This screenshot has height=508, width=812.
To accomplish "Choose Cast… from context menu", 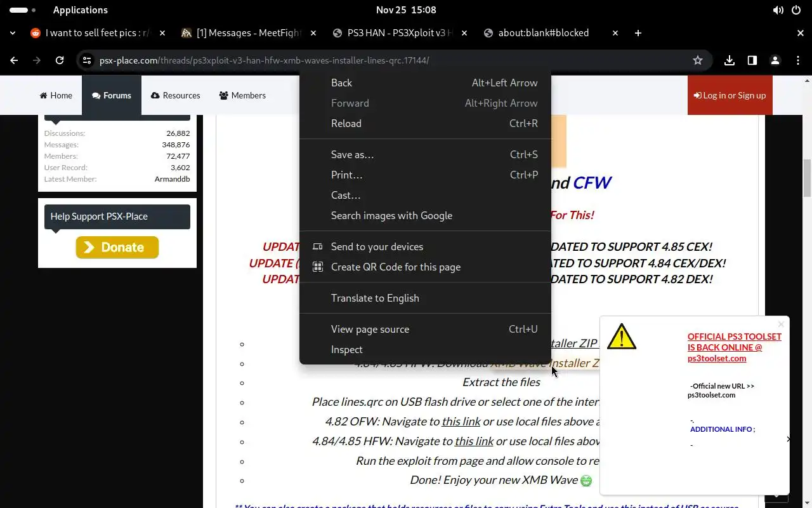I will [x=425, y=195].
